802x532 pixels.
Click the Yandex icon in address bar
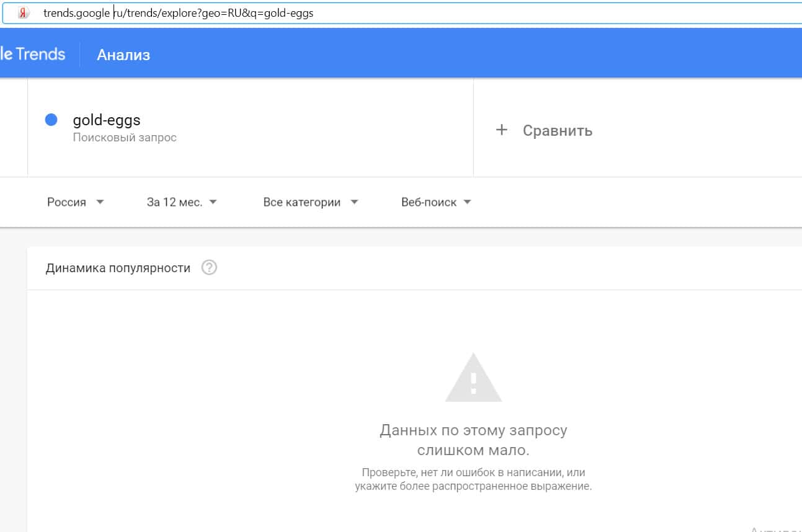tap(23, 13)
